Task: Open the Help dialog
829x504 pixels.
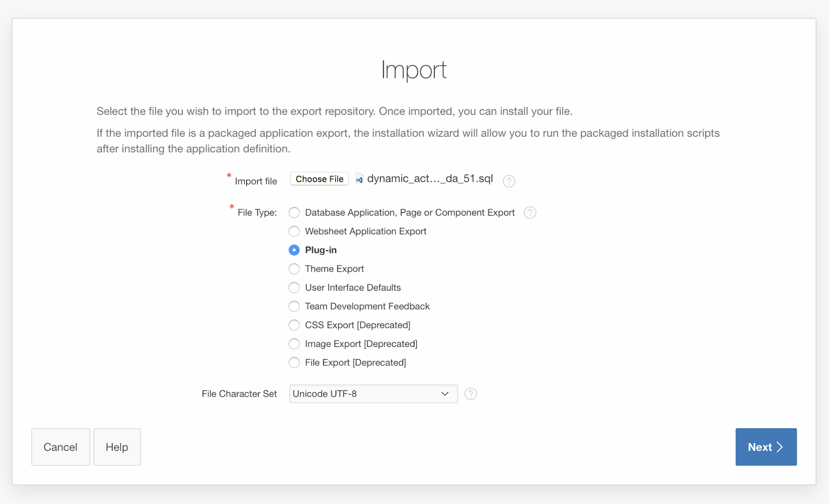Action: pos(117,447)
